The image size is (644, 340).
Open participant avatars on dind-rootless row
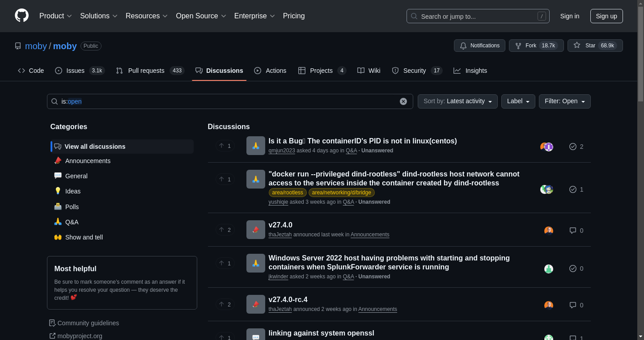547,189
